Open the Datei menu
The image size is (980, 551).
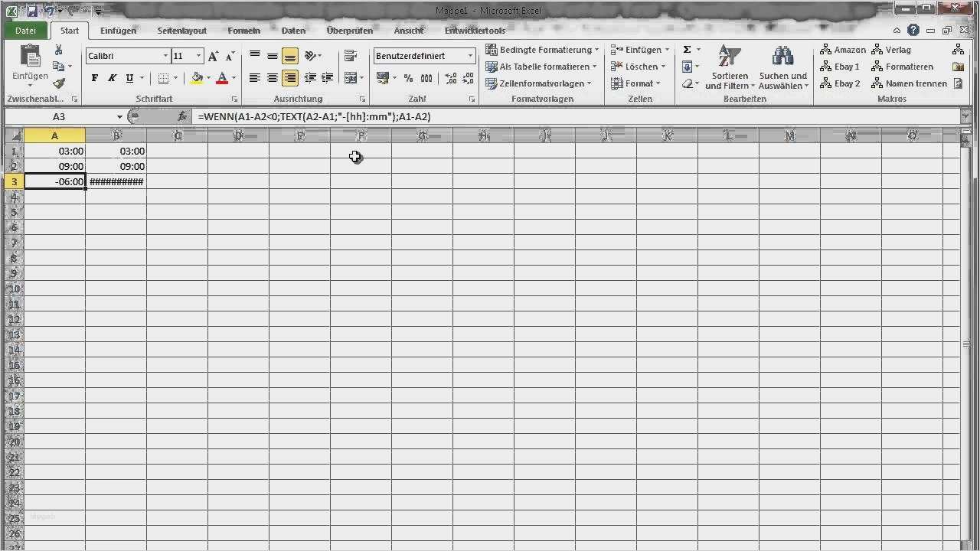pos(24,31)
